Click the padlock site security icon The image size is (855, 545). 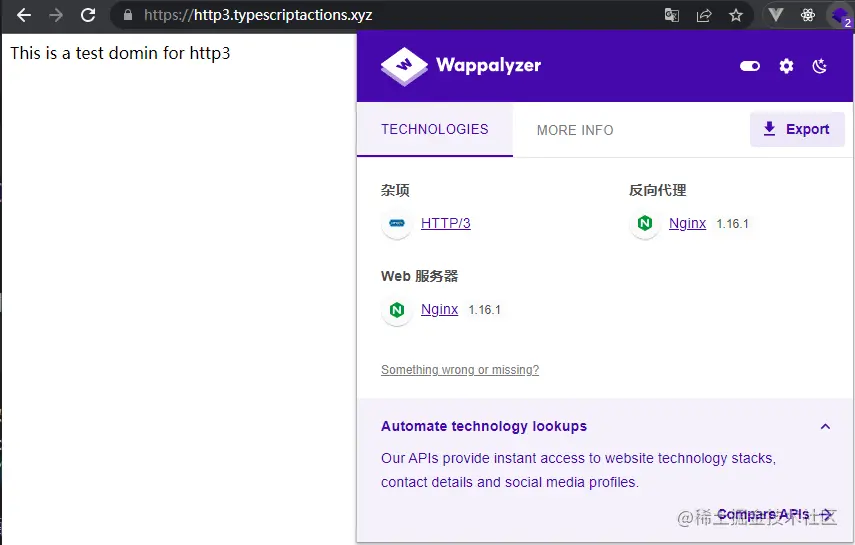point(128,15)
